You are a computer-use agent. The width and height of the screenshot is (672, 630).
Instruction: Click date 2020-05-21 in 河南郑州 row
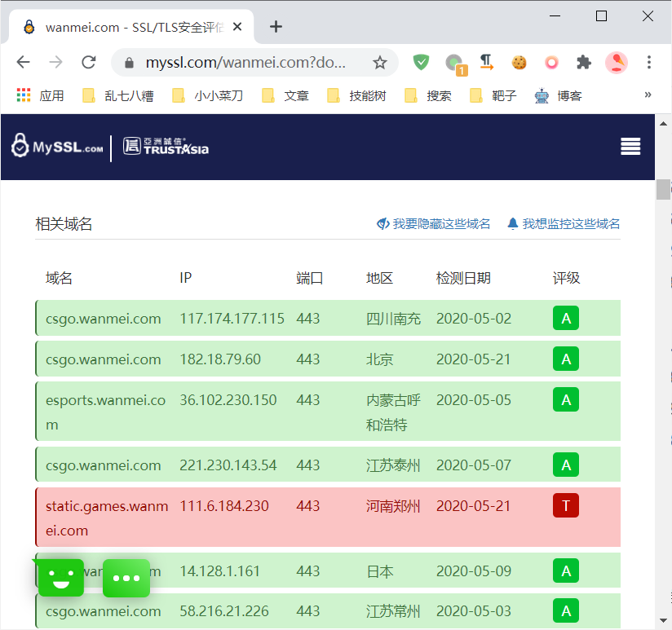473,506
